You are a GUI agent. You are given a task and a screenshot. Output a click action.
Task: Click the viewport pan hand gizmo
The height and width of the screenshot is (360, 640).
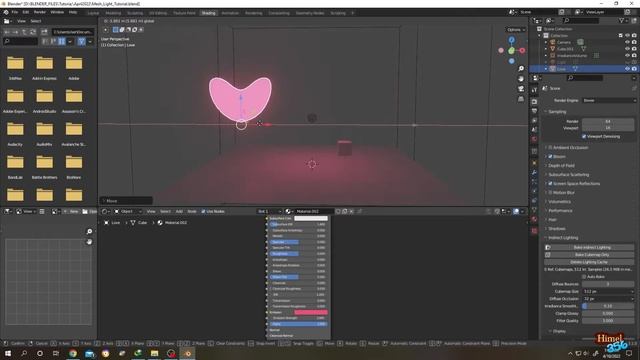(x=521, y=78)
